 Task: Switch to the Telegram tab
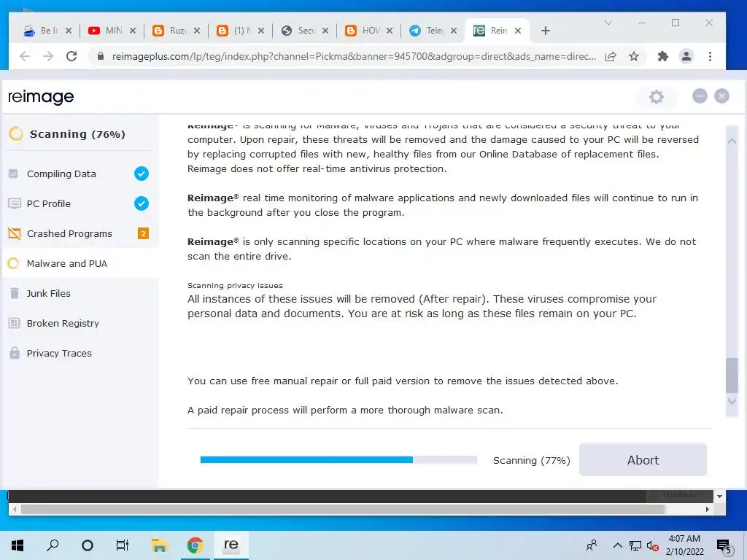433,31
